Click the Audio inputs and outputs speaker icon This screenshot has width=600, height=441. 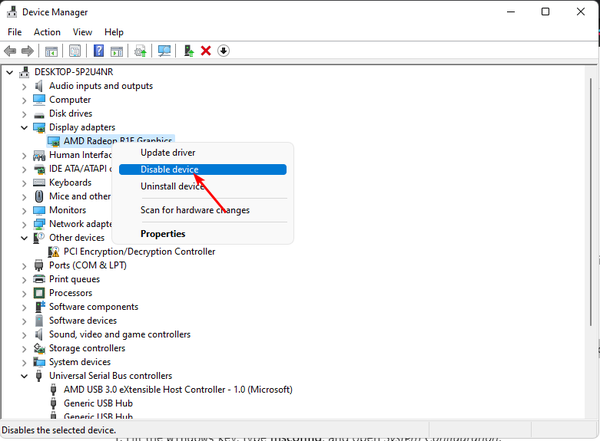pos(39,86)
